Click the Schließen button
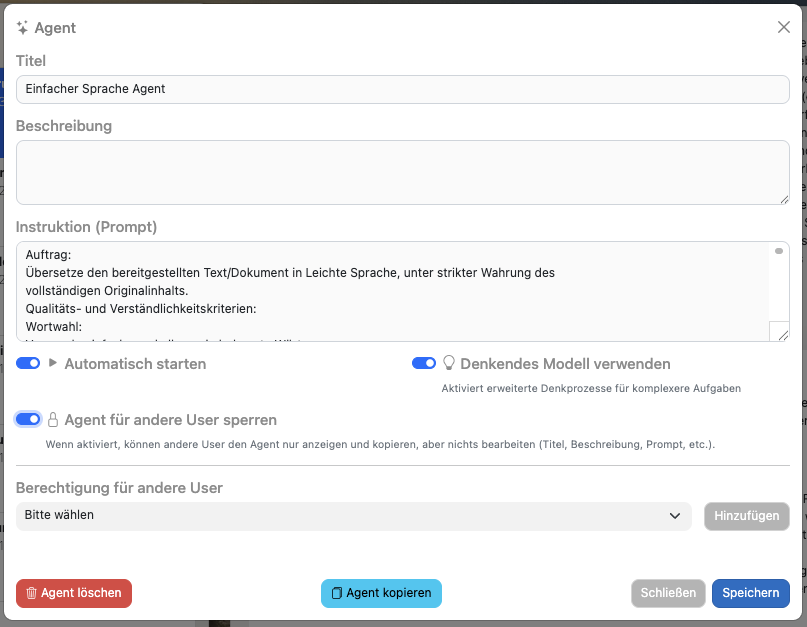The width and height of the screenshot is (807, 627). pos(668,593)
